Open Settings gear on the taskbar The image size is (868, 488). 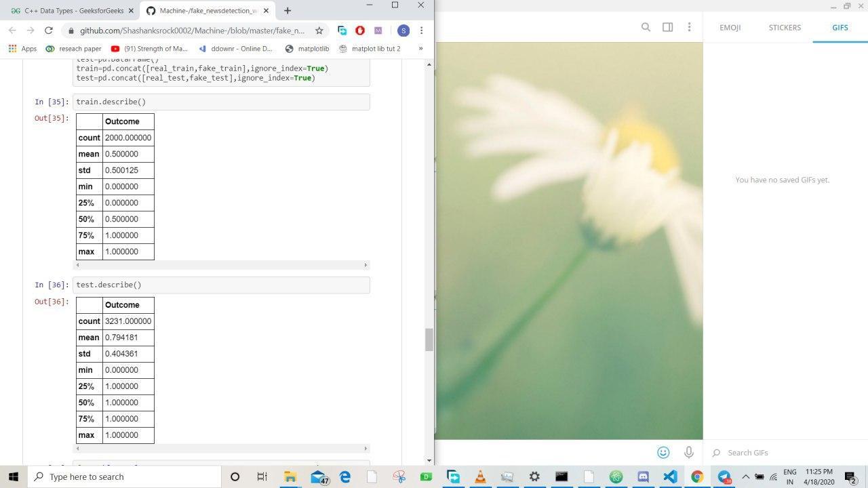pos(534,476)
